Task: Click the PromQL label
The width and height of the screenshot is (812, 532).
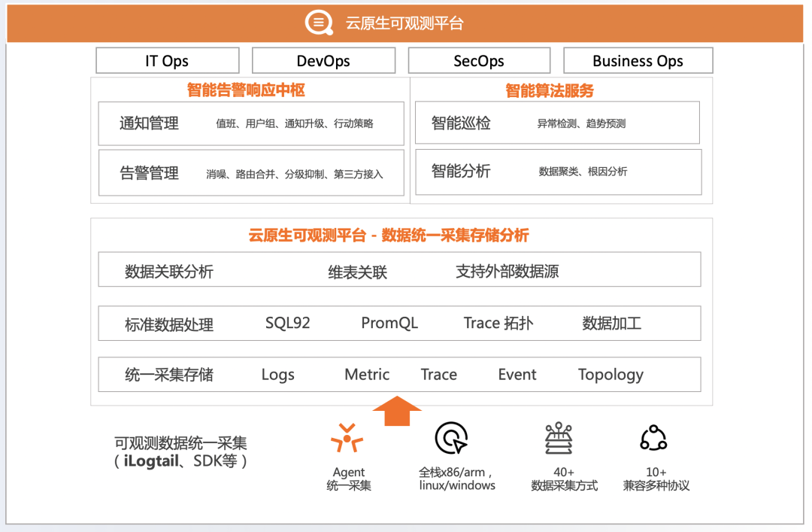Action: [389, 323]
